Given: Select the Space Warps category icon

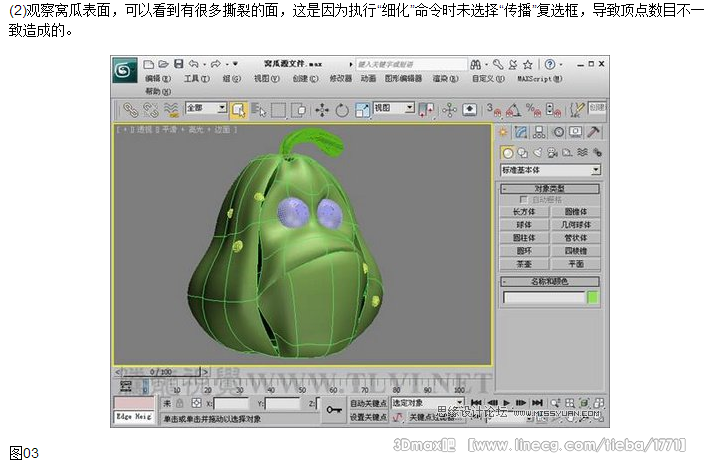Looking at the screenshot, I should (x=582, y=153).
